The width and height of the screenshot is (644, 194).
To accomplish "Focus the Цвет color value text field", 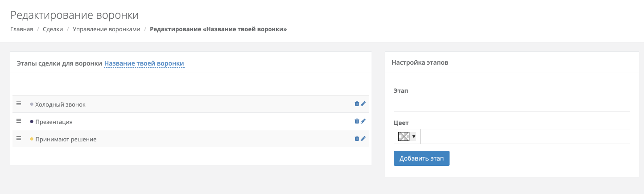I will [x=525, y=136].
